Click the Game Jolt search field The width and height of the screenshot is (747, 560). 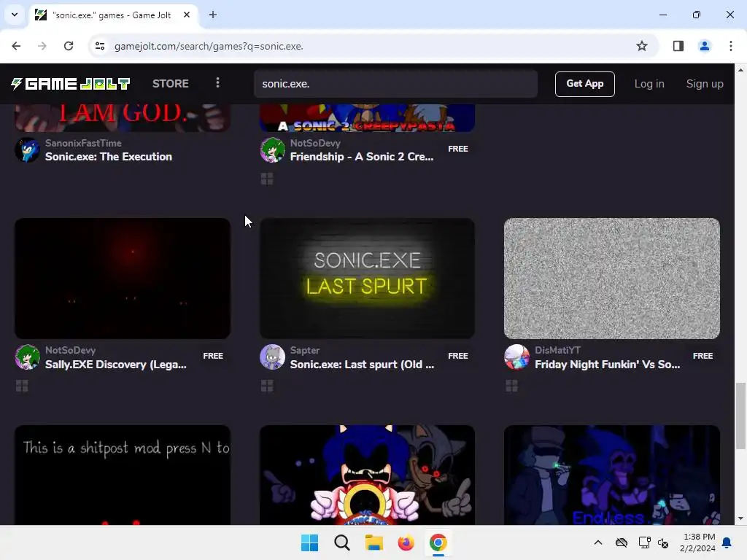pyautogui.click(x=395, y=84)
